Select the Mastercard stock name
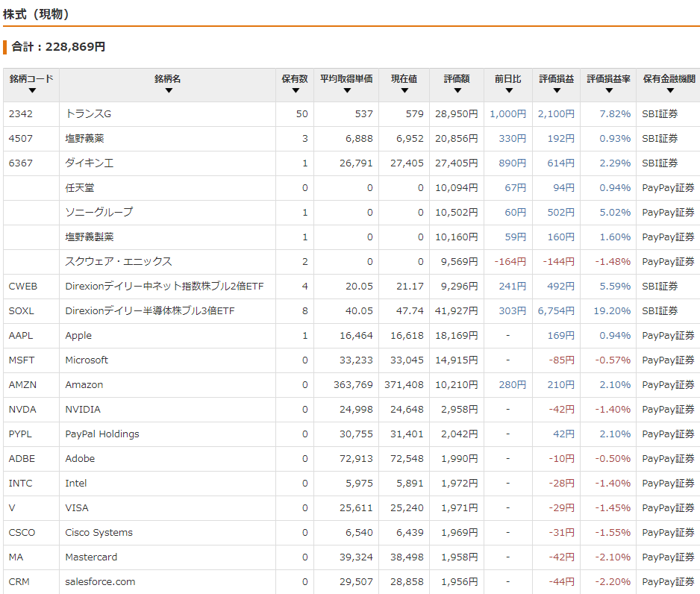 point(91,557)
